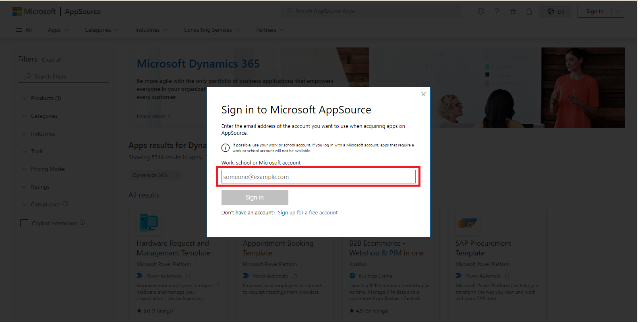Screen dimensions: 644x323
Task: Open the AppSource home link
Action: [x=83, y=12]
